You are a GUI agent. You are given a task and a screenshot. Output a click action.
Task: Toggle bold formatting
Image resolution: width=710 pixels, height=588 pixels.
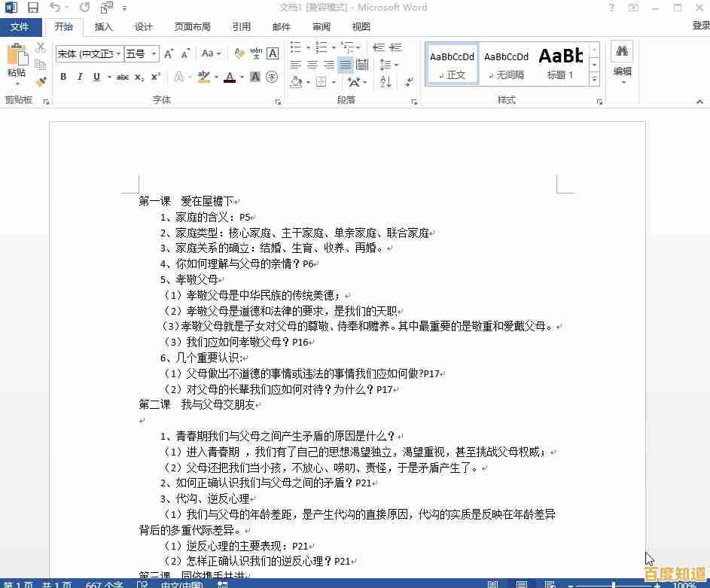64,78
